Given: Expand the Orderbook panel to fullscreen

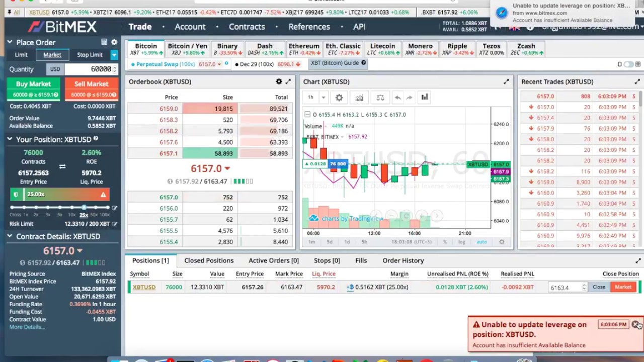Looking at the screenshot, I should coord(288,81).
